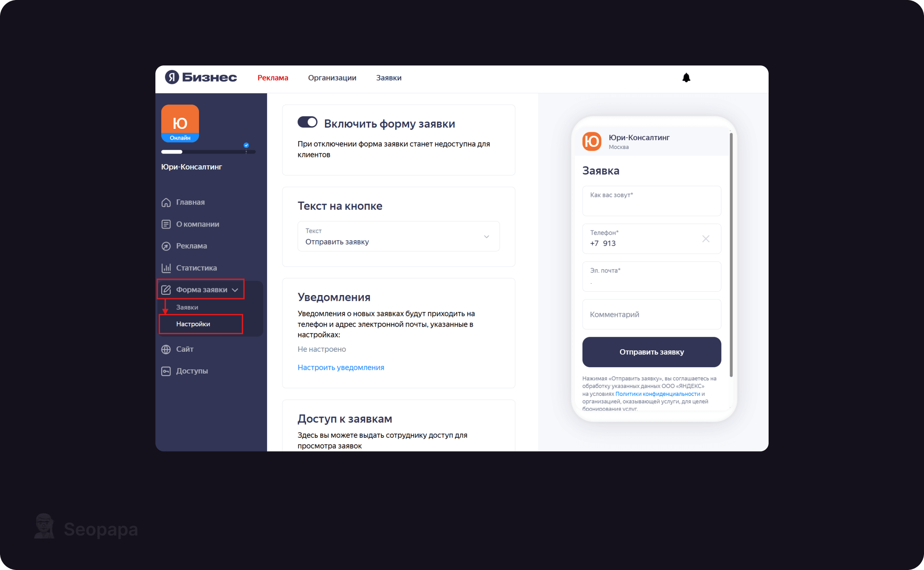Switch to the Организации top menu tab

(332, 78)
